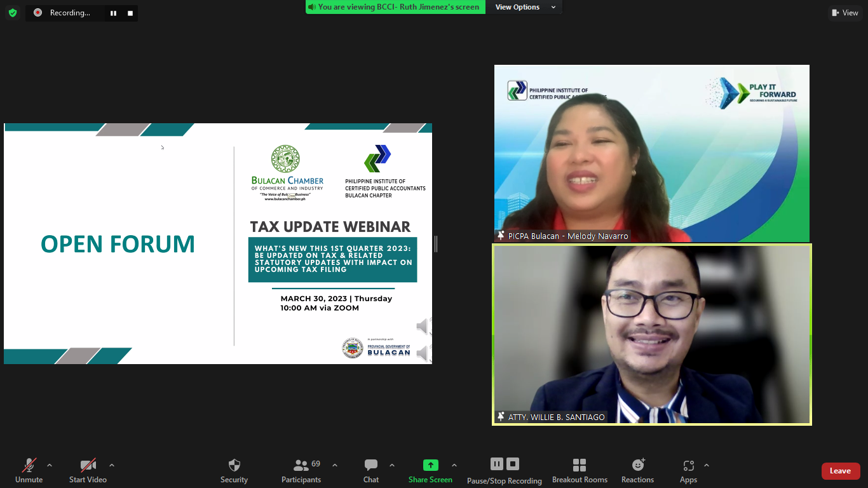Expand the arrow next to Participants
The height and width of the screenshot is (488, 868).
[335, 465]
